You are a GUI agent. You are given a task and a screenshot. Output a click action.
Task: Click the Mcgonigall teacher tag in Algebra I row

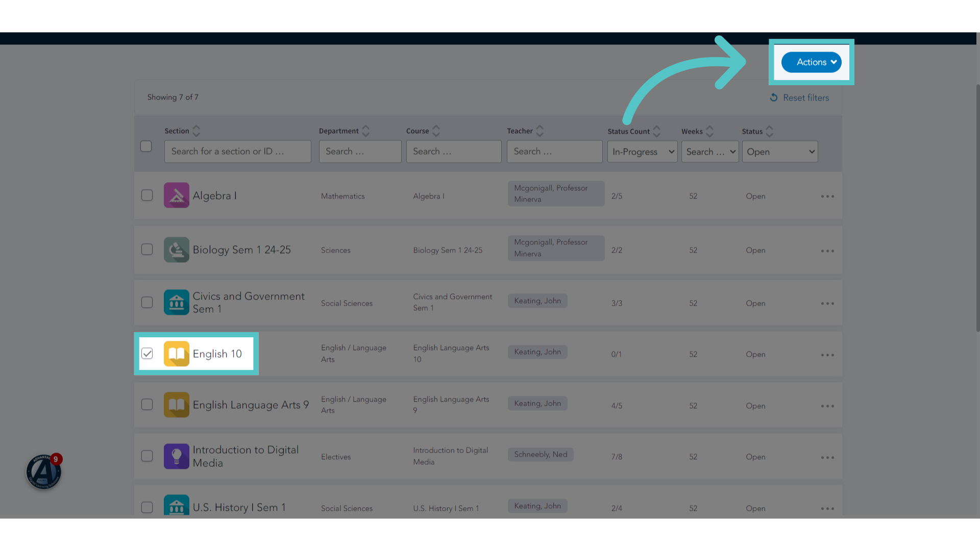pos(556,193)
